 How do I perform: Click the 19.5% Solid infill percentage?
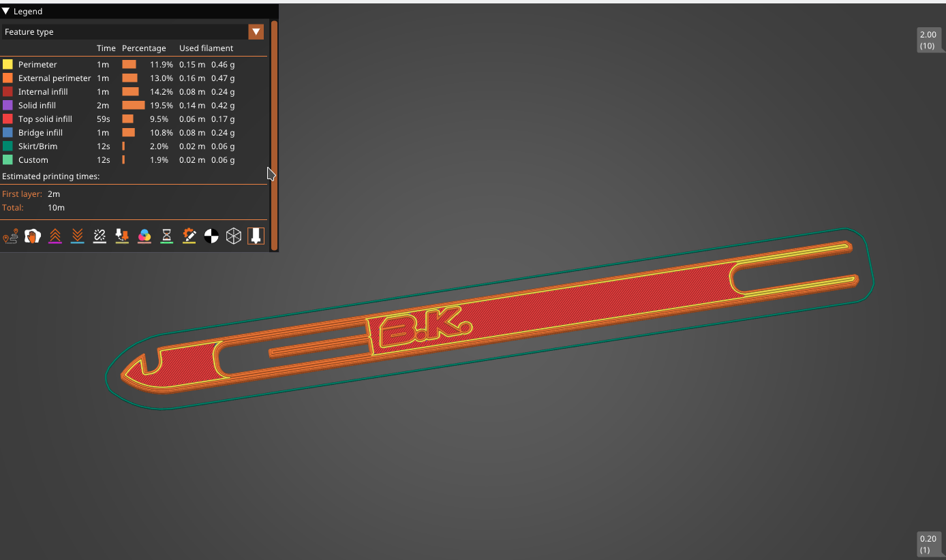pos(162,106)
